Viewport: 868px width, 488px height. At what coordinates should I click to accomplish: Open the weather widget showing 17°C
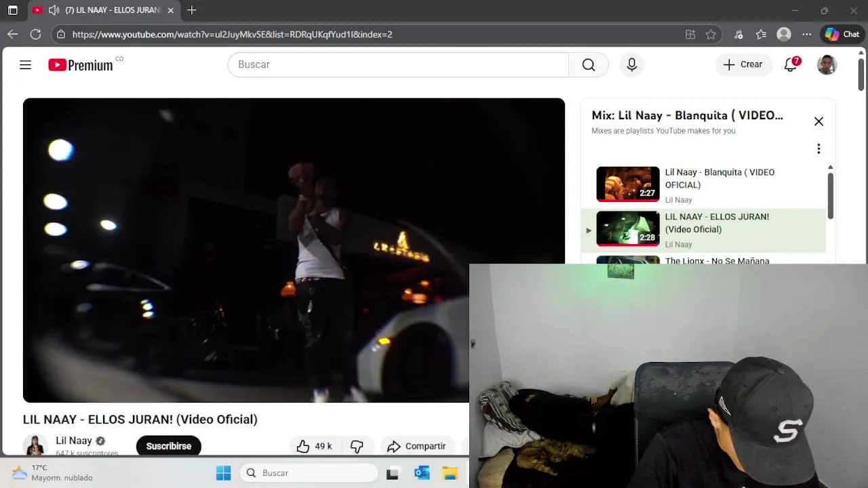pos(52,473)
